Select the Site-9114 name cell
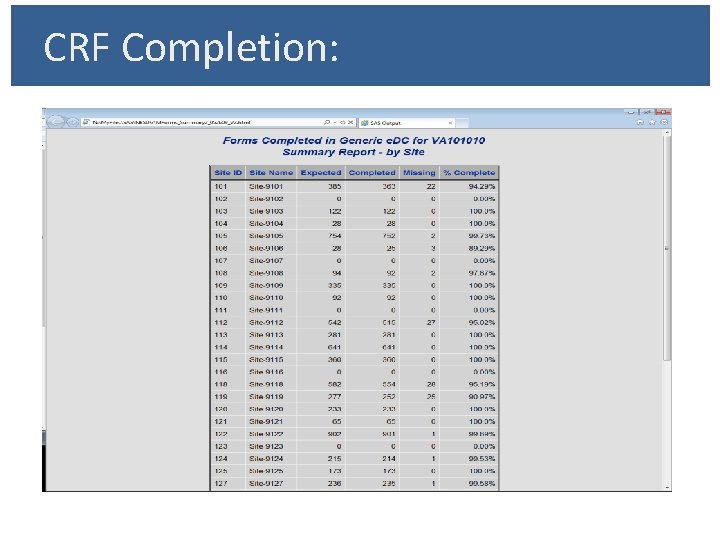 [x=266, y=348]
